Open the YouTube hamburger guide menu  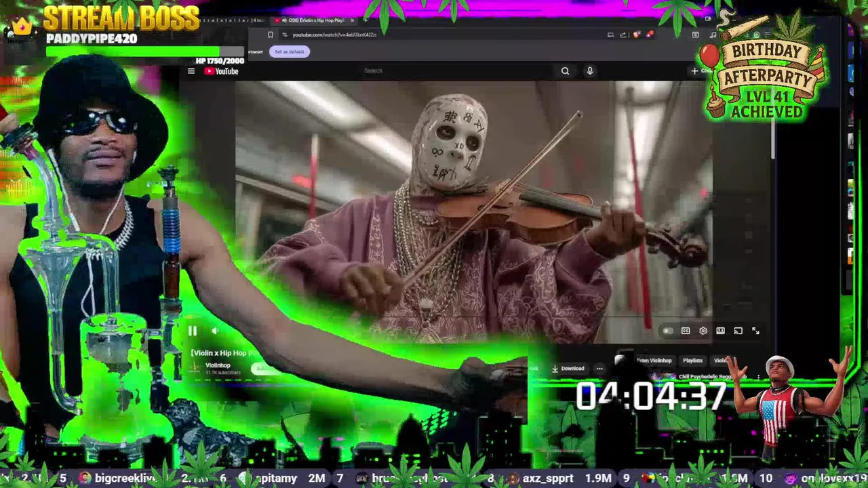[191, 71]
